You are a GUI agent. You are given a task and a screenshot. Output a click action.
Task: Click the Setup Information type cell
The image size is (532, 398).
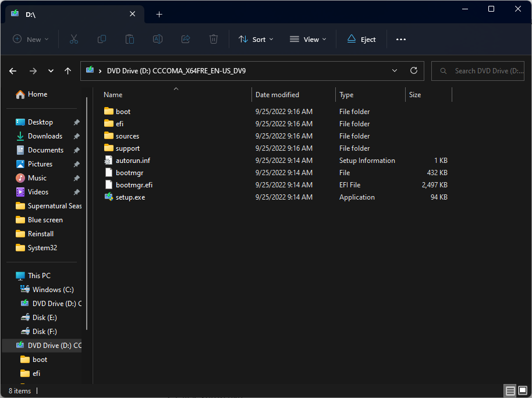click(x=367, y=161)
